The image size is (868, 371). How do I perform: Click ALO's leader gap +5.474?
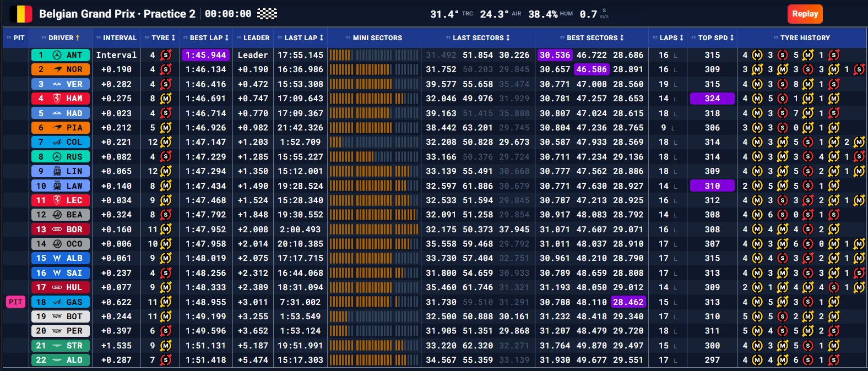click(x=253, y=360)
